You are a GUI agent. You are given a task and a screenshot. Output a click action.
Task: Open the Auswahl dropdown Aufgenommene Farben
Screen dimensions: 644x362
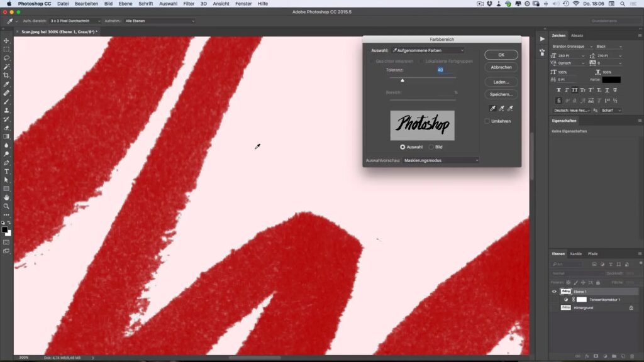click(x=427, y=50)
